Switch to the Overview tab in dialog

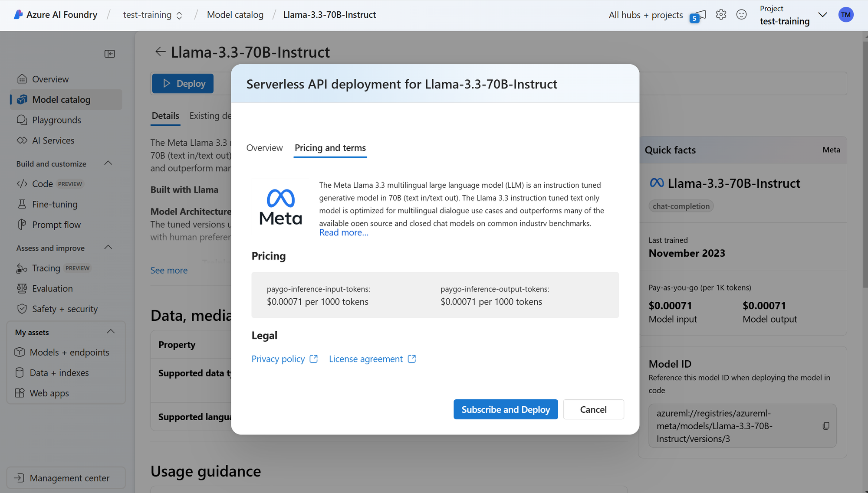pos(264,148)
